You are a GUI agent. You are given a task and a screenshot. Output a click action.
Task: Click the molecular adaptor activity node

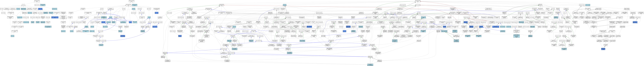coord(43,5)
